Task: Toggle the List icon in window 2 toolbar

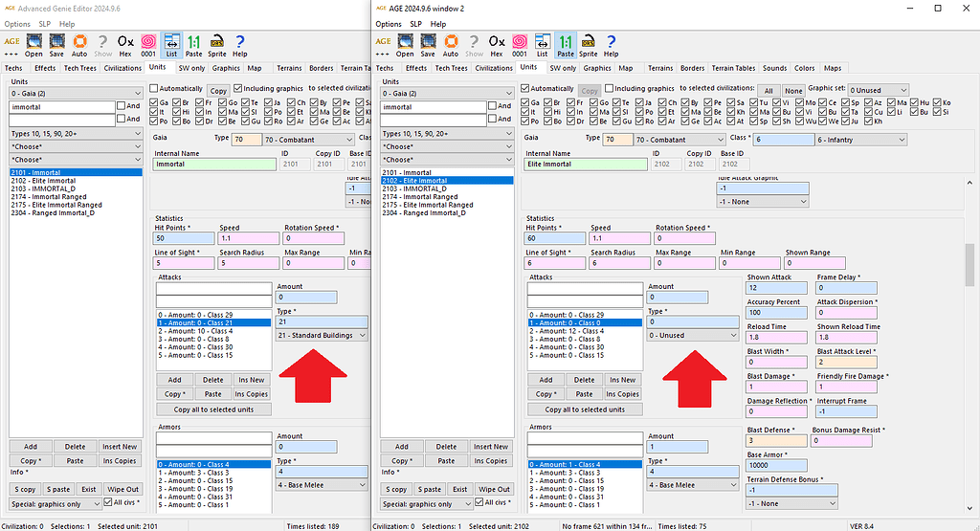Action: tap(542, 44)
